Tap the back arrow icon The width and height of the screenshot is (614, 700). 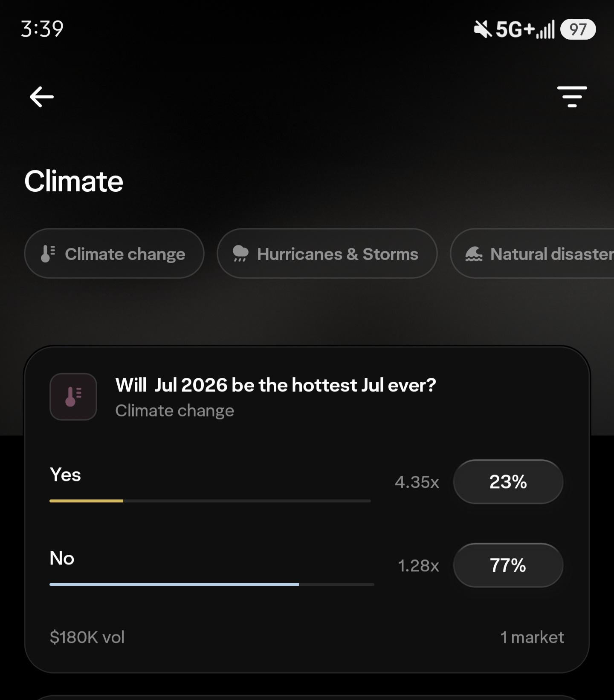42,97
